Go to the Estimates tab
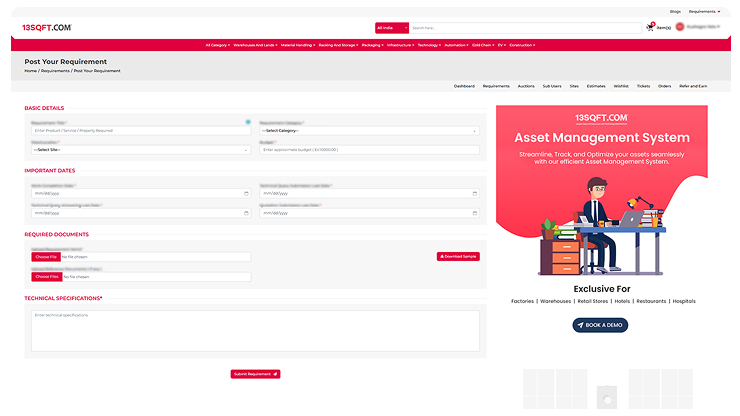 click(x=596, y=86)
